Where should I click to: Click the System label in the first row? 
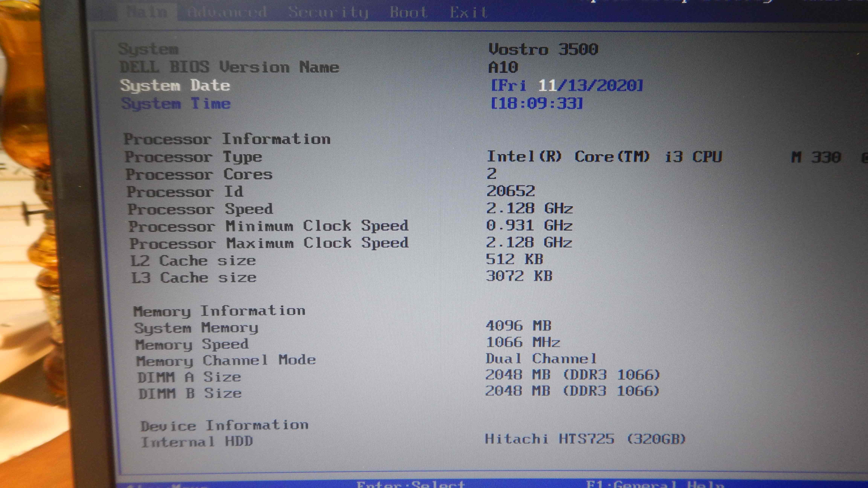[x=148, y=50]
